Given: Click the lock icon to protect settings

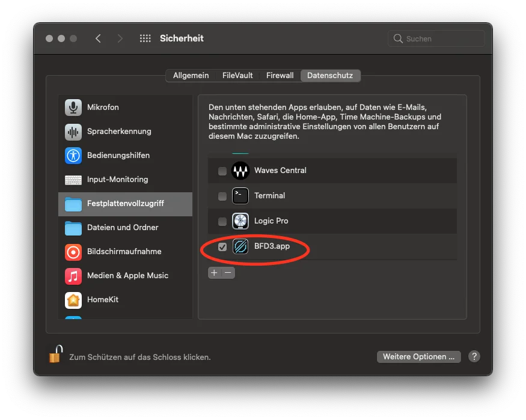Looking at the screenshot, I should tap(56, 355).
